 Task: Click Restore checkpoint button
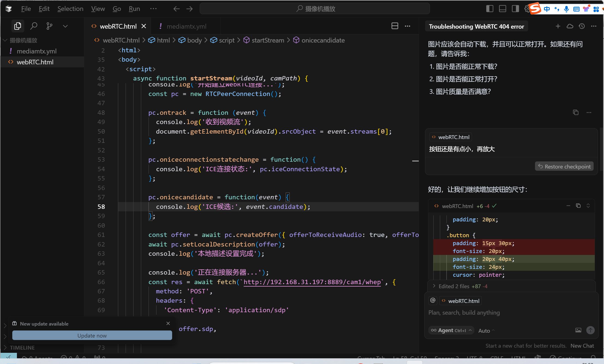coord(564,166)
